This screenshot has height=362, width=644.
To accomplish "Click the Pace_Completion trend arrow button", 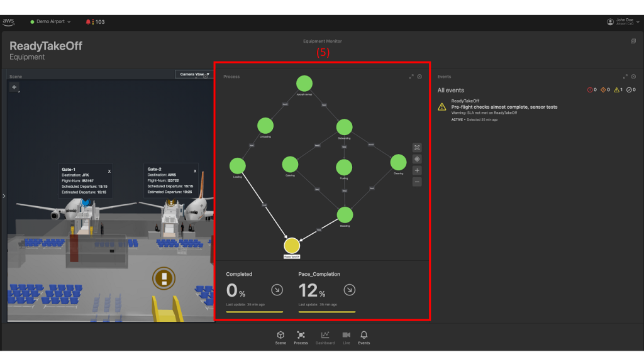I will (350, 290).
